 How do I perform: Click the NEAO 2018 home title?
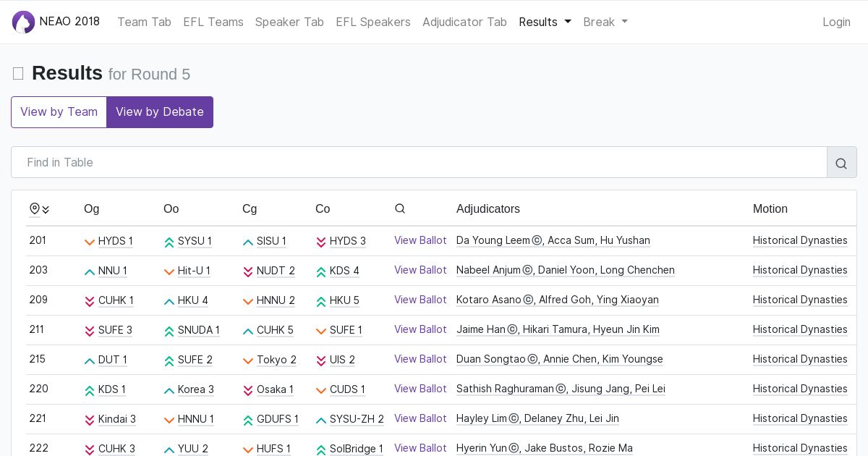69,22
